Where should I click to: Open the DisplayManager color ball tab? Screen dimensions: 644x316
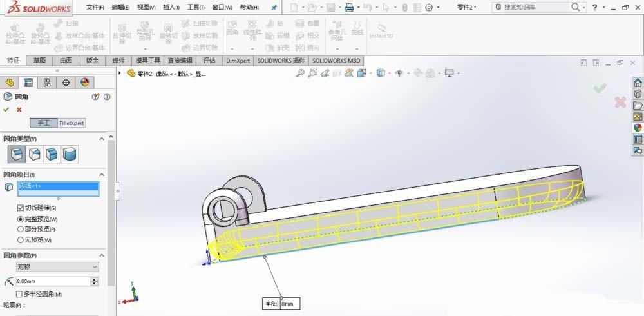84,83
